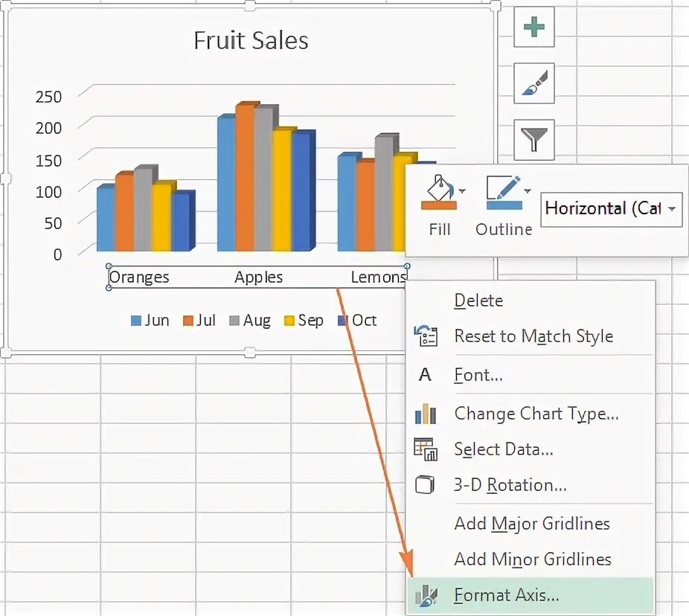Screen dimensions: 689x616
Task: Choose Font... from the context menu
Action: click(478, 375)
